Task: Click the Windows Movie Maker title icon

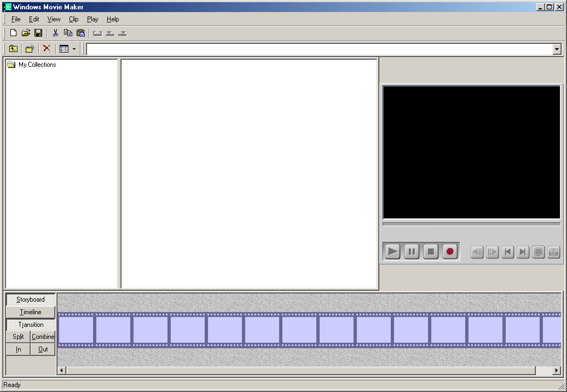Action: tap(7, 7)
